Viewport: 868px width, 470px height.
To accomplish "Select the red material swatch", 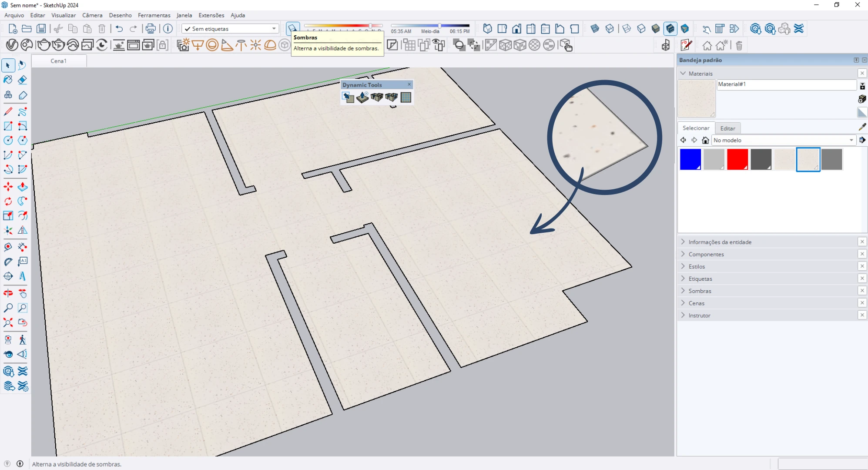I will pos(737,159).
